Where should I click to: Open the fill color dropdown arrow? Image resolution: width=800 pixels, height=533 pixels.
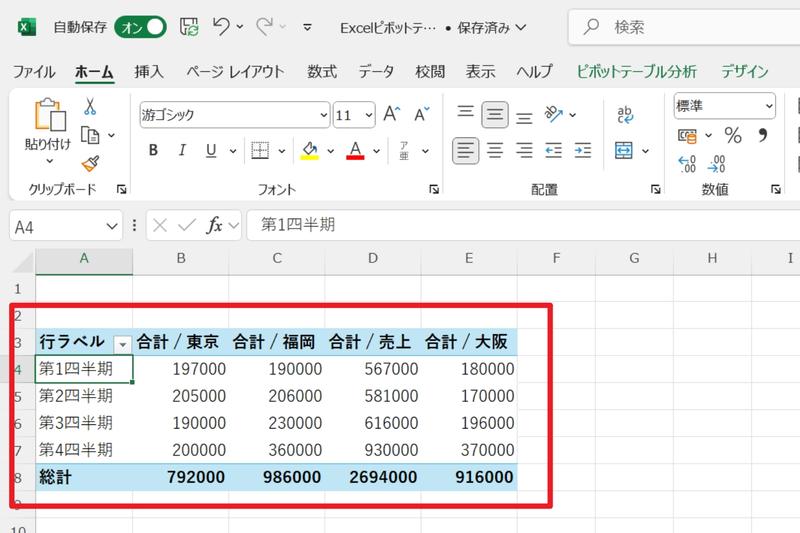(x=331, y=151)
